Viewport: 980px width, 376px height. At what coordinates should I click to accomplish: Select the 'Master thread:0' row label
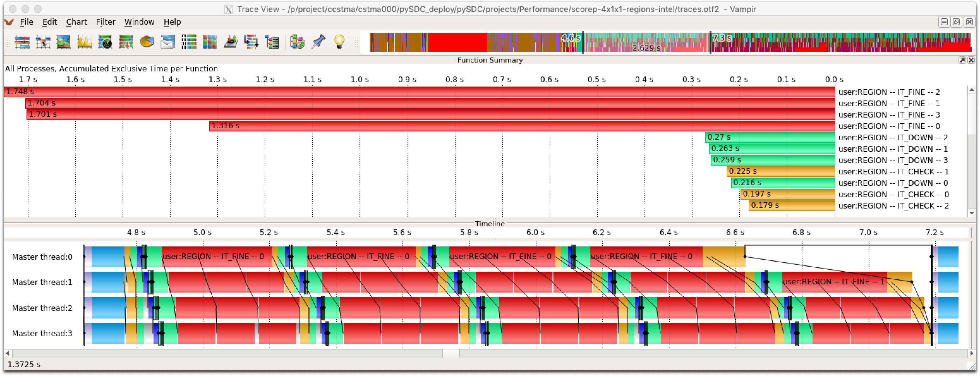click(x=42, y=257)
